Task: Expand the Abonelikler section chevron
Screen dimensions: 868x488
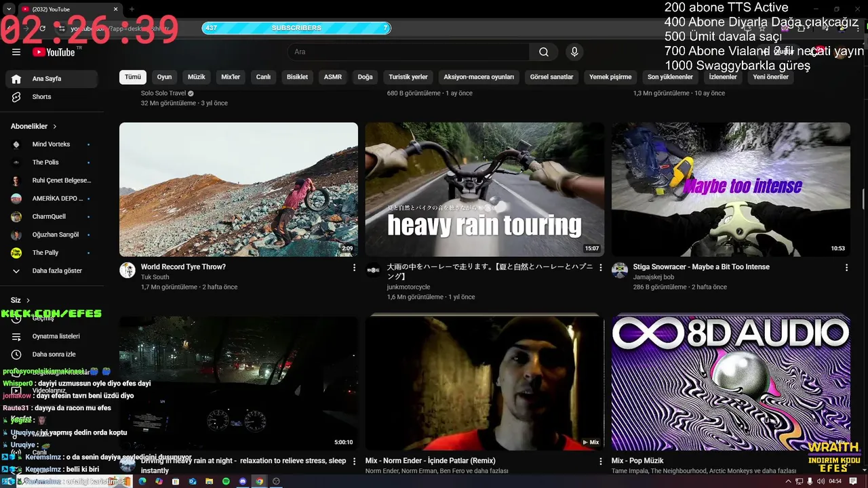Action: [x=55, y=127]
